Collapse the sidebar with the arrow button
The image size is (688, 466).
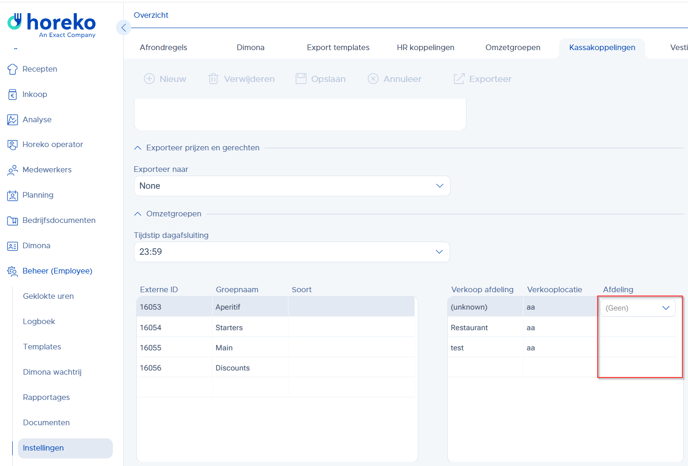pyautogui.click(x=123, y=28)
